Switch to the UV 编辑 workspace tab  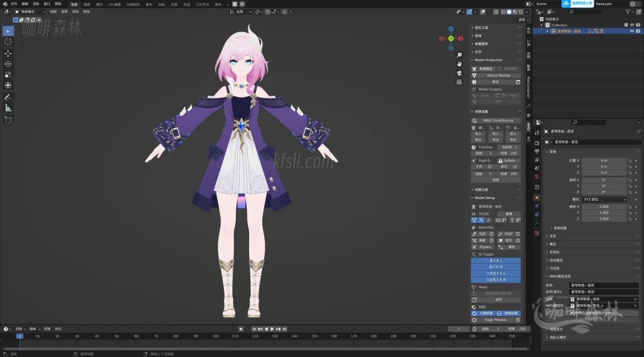coord(114,4)
